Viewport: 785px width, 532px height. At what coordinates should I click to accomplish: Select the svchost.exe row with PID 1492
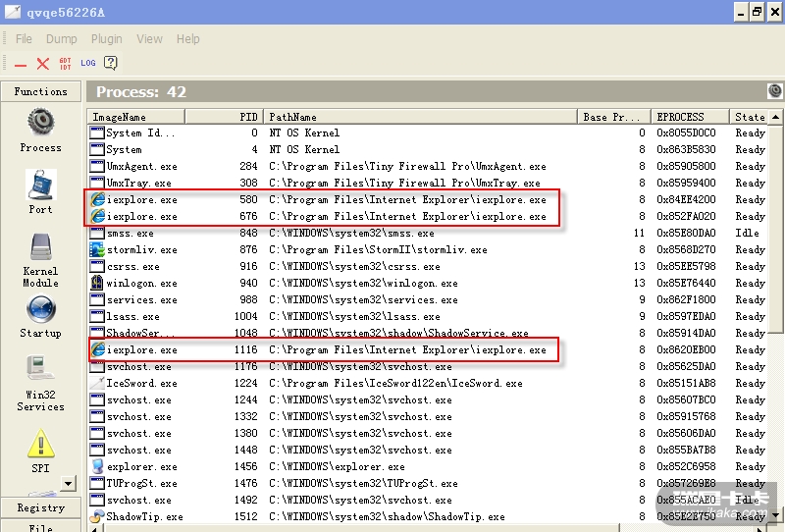(428, 500)
